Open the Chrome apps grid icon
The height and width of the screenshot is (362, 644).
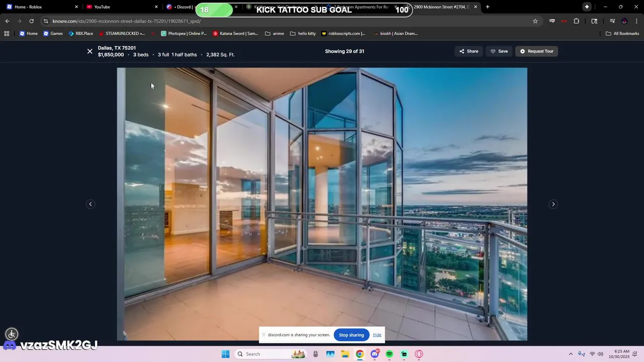[7, 34]
